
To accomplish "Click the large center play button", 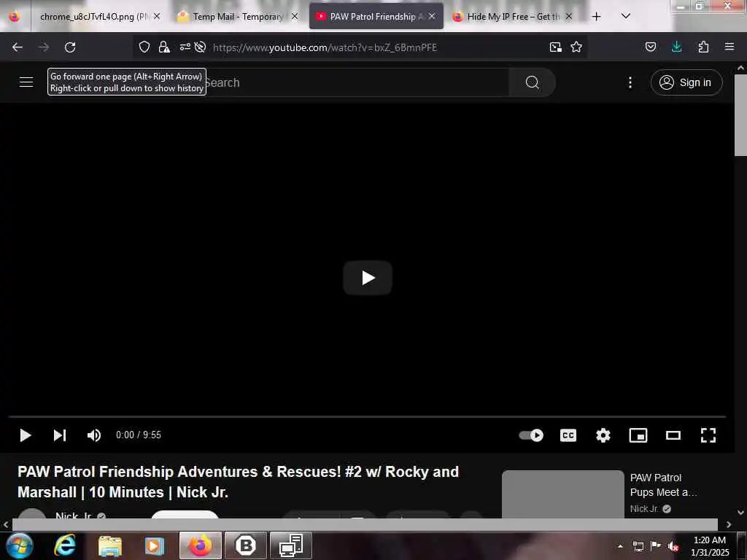I will (x=368, y=278).
